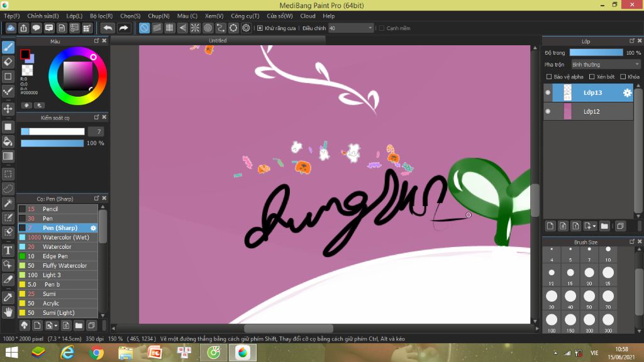Select the Move tool
The image size is (644, 362).
(8, 109)
